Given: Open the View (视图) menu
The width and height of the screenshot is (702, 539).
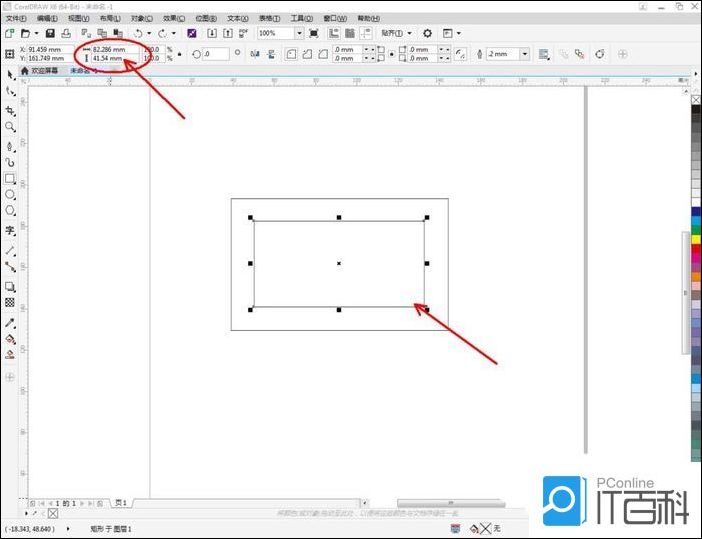Looking at the screenshot, I should point(78,18).
